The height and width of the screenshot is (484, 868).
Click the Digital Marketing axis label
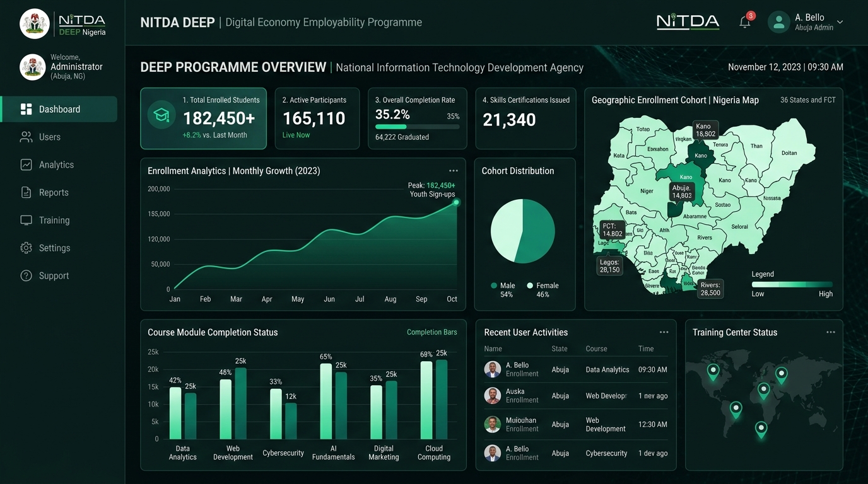384,452
